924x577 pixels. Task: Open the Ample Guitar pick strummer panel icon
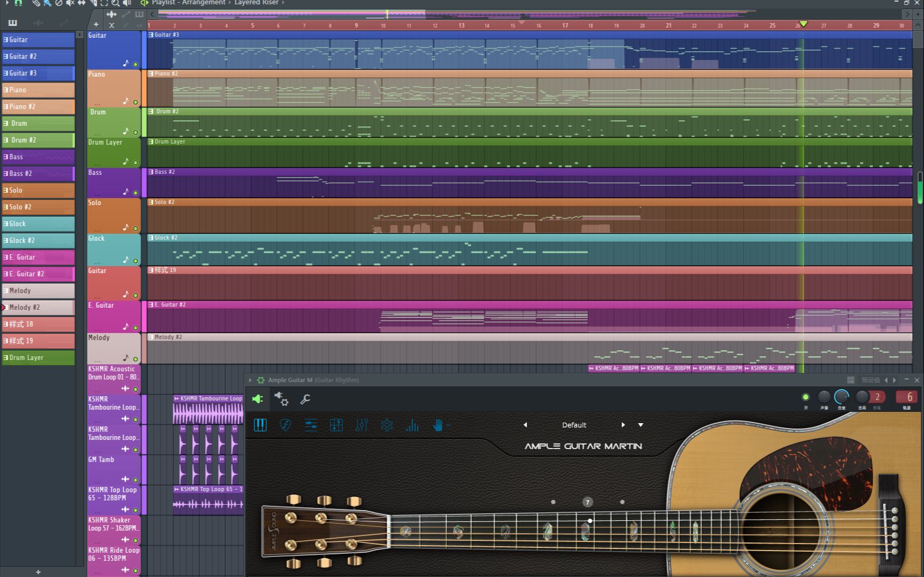(285, 425)
